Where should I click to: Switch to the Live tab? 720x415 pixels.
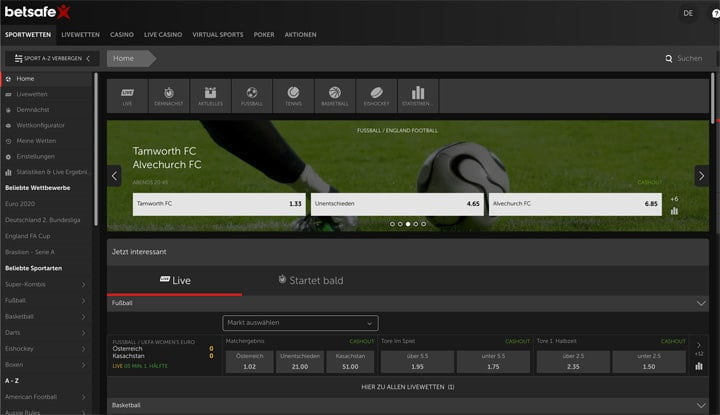click(x=174, y=280)
